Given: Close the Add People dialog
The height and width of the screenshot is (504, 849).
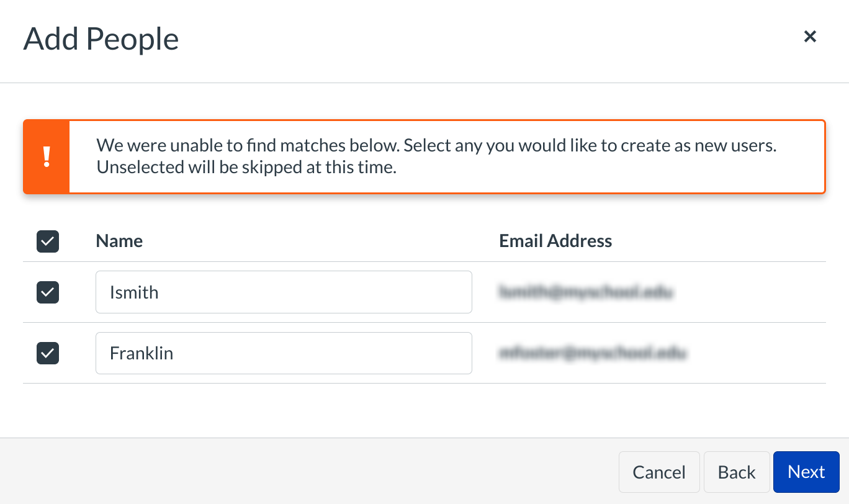Looking at the screenshot, I should coord(810,37).
